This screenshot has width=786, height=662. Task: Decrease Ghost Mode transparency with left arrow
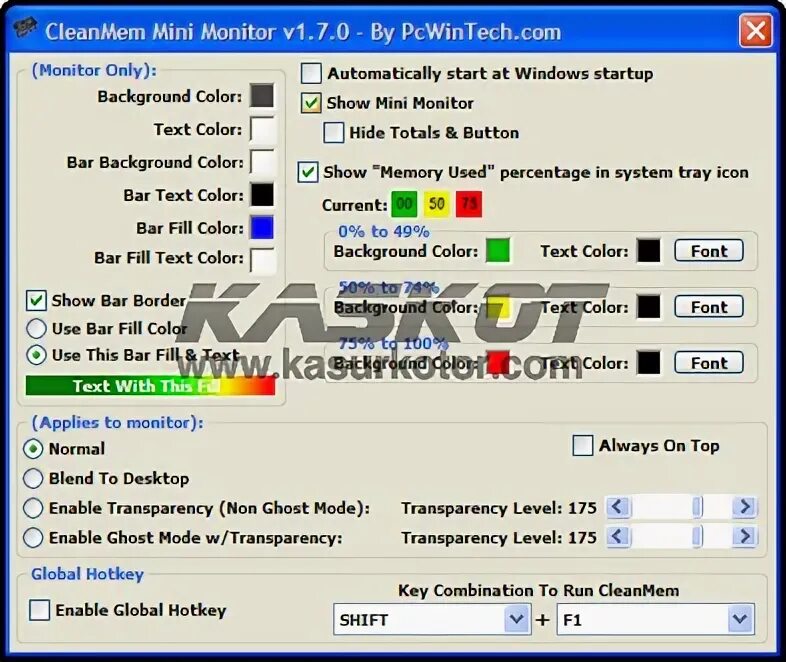pos(618,537)
